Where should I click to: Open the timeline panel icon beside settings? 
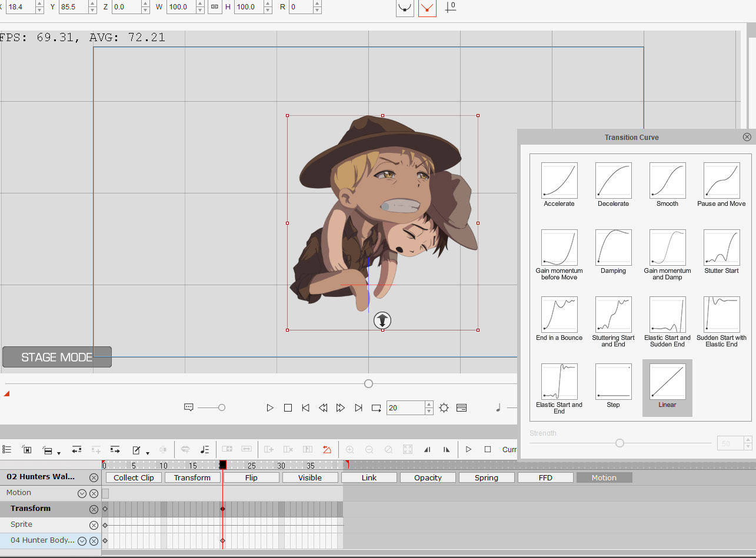(x=462, y=407)
